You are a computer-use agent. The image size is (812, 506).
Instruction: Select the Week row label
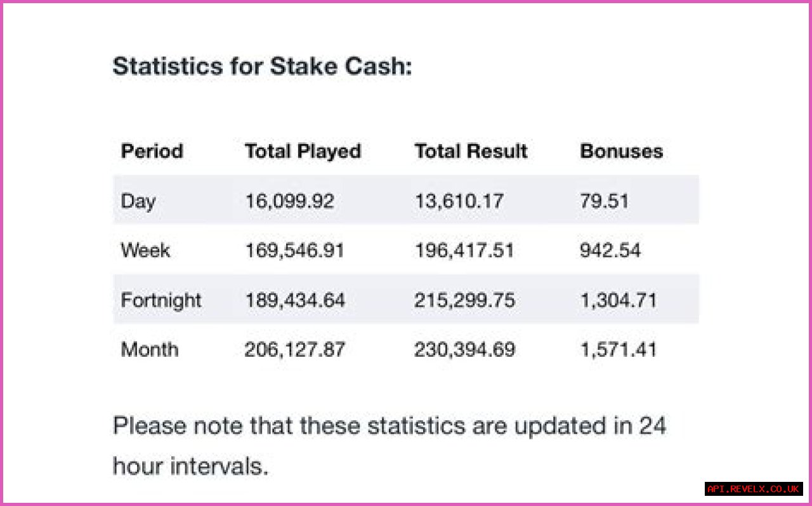click(145, 250)
